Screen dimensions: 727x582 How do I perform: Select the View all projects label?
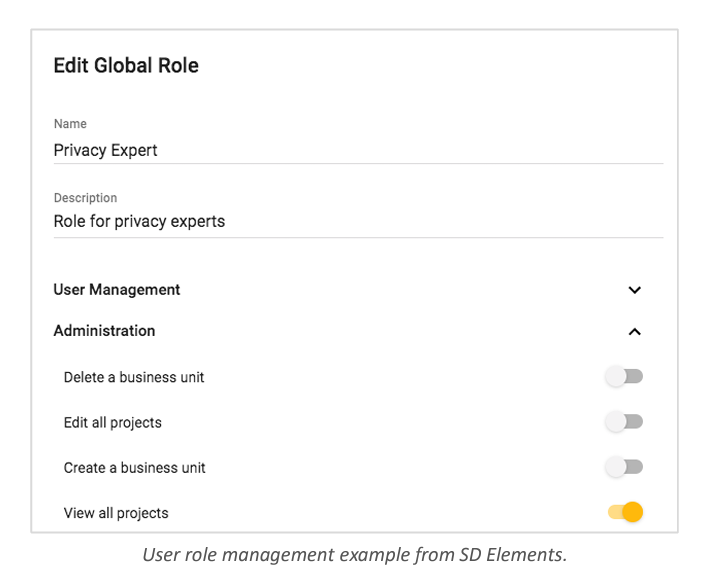[x=116, y=513]
